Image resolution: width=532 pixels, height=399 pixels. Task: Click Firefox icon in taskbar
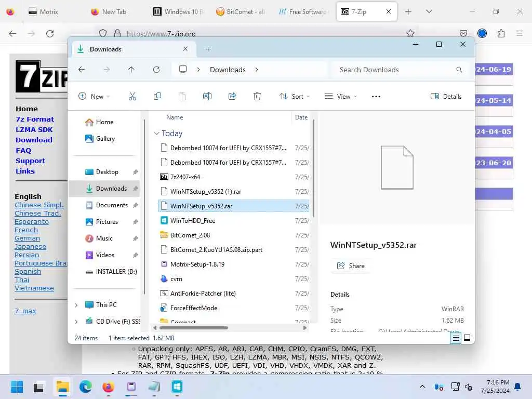coord(108,387)
